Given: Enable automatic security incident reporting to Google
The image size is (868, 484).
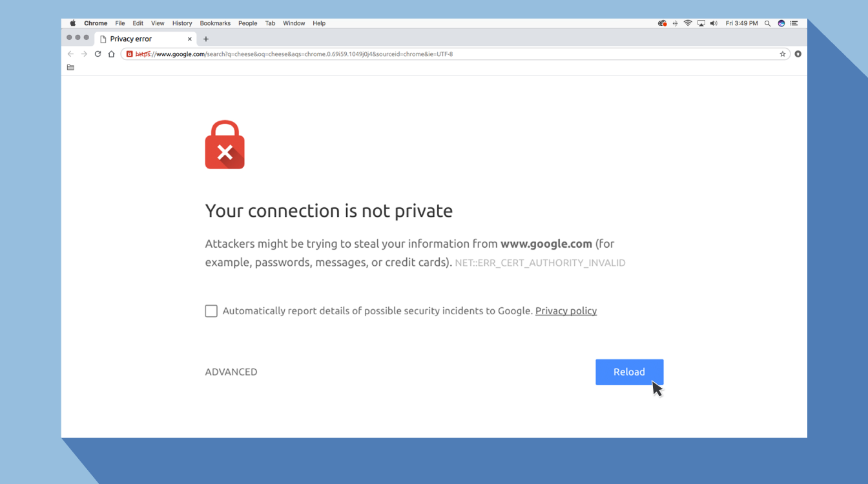Looking at the screenshot, I should point(211,310).
